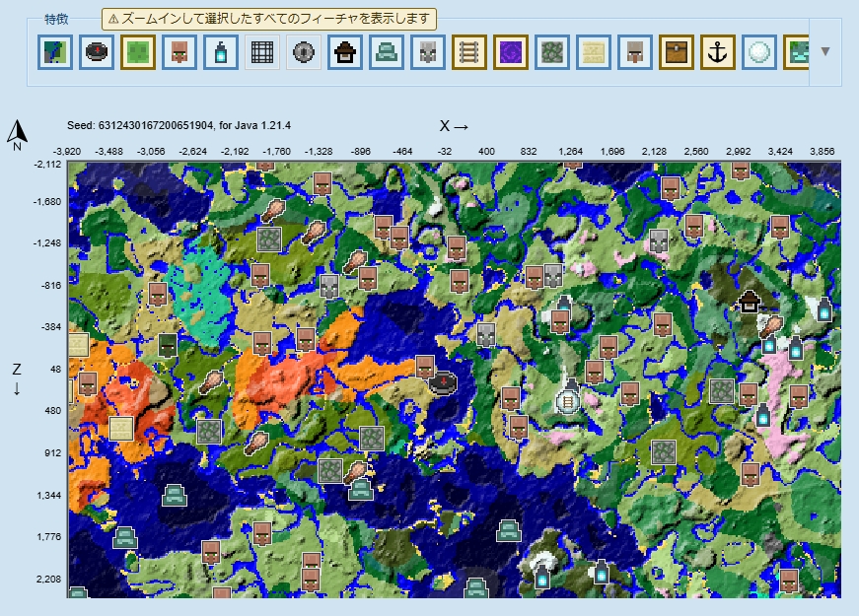Toggle the Ocean Monument feature icon in toolbar

point(387,52)
